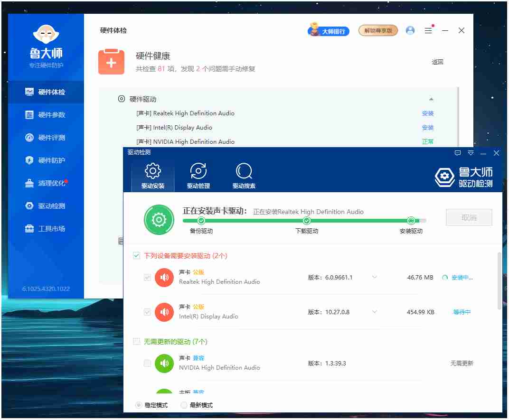The height and width of the screenshot is (420, 509).
Task: Click the 驱动搜索 magnifier icon
Action: point(244,171)
